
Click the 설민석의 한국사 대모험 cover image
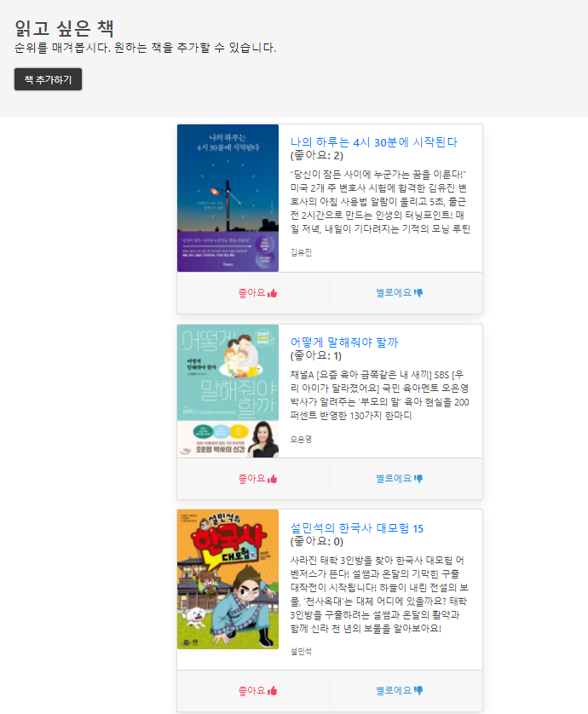228,579
